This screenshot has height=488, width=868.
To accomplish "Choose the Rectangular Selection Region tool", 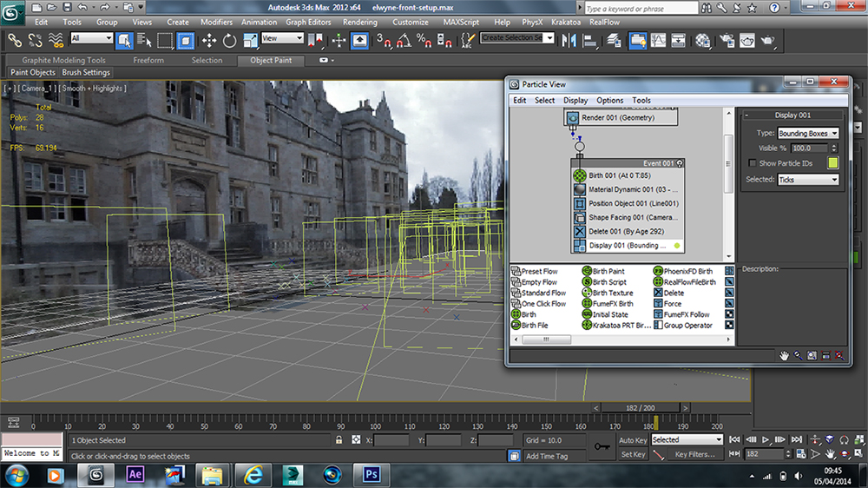I will coord(164,40).
